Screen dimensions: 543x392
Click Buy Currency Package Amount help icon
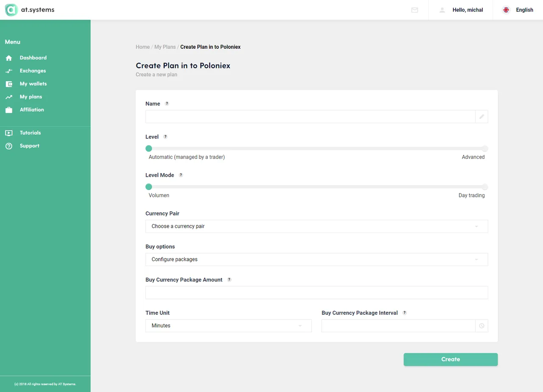click(229, 280)
